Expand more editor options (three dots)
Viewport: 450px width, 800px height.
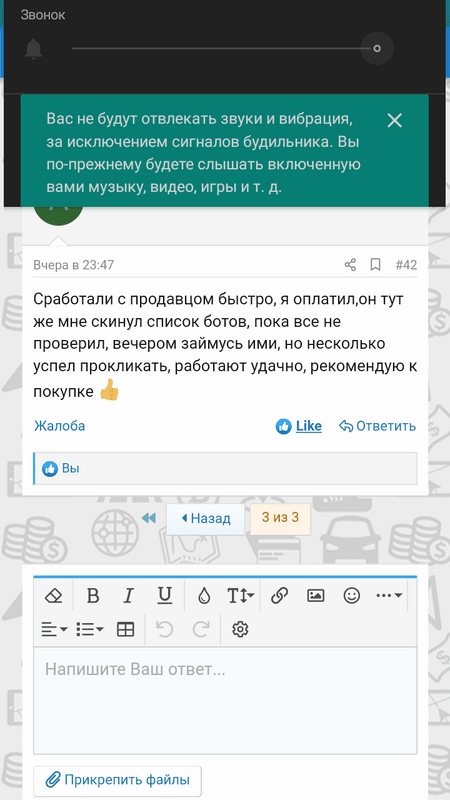point(389,595)
